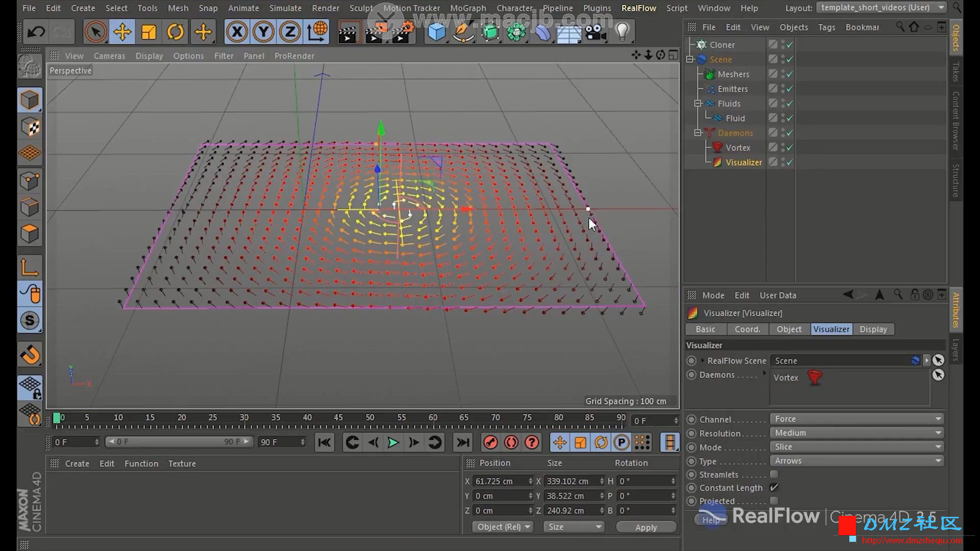Collapse the Scene tree node
Viewport: 980px width, 551px height.
pos(690,59)
